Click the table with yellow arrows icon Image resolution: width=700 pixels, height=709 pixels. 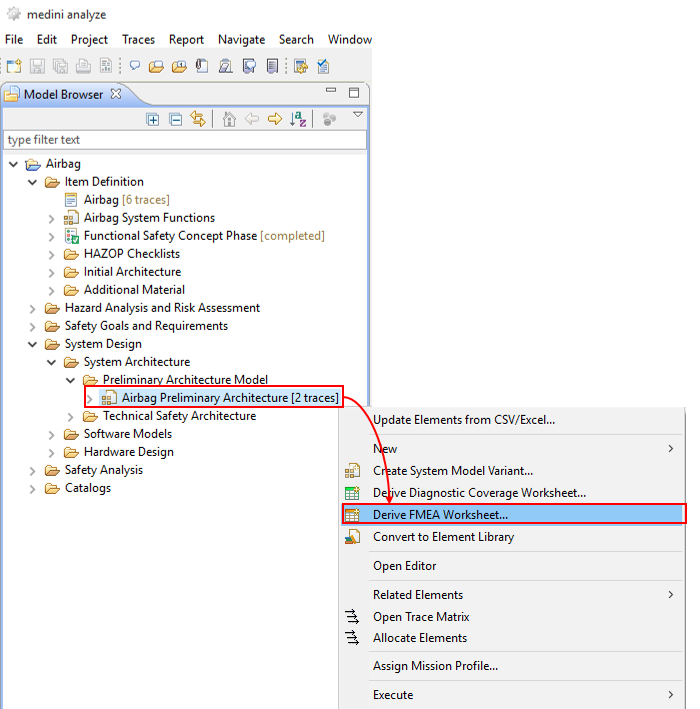click(301, 66)
